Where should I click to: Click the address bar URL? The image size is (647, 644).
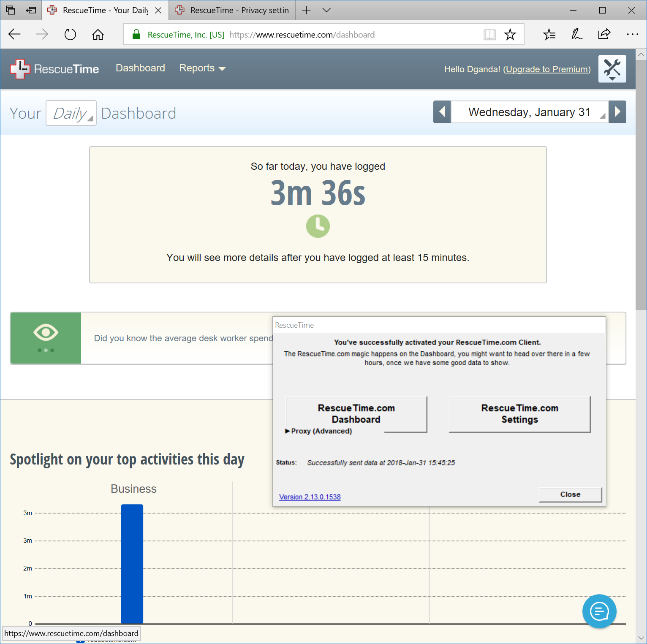(x=302, y=35)
